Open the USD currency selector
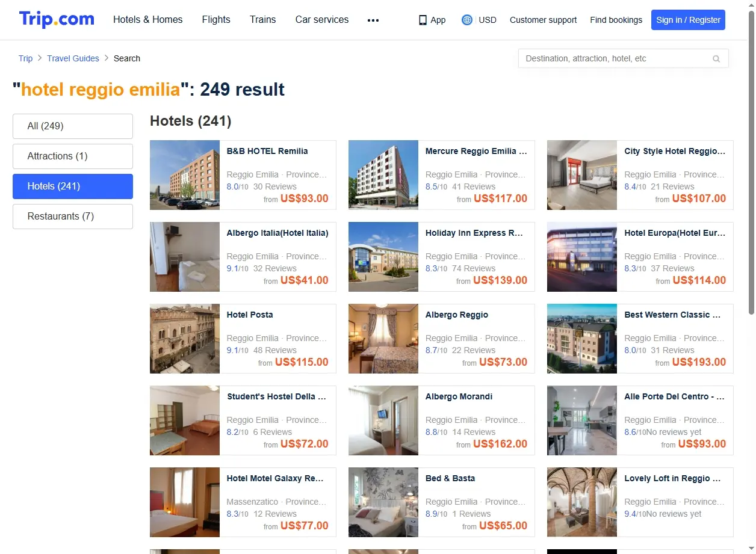 point(488,20)
